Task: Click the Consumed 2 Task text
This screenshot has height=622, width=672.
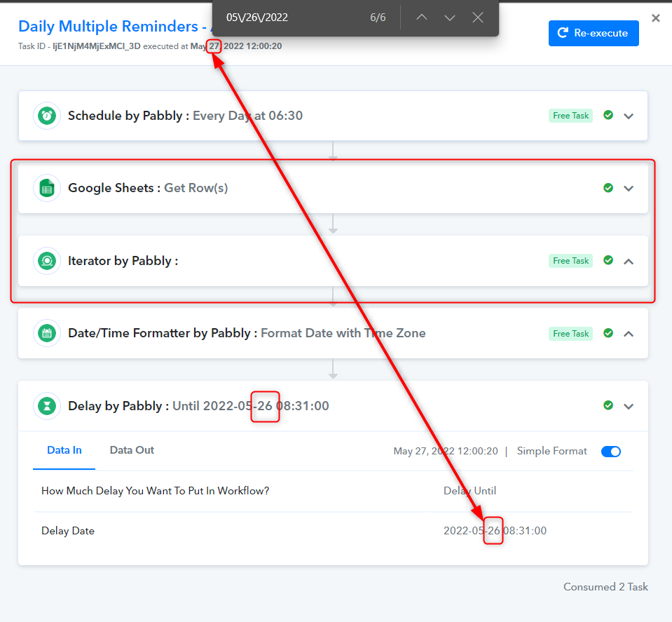Action: click(605, 587)
